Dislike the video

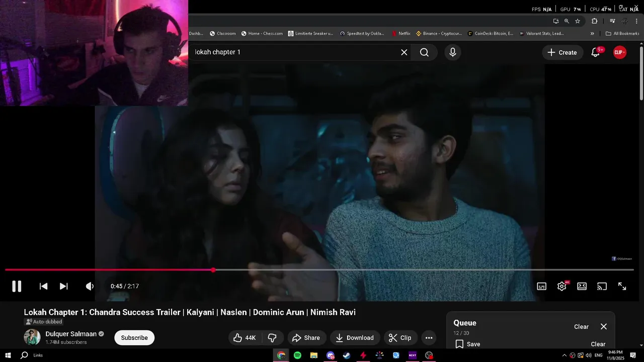[272, 338]
